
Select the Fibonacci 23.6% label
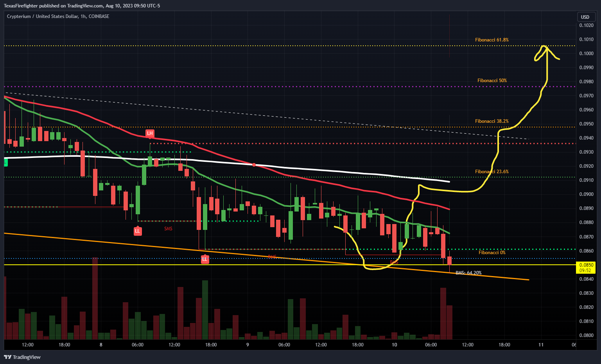click(x=492, y=172)
